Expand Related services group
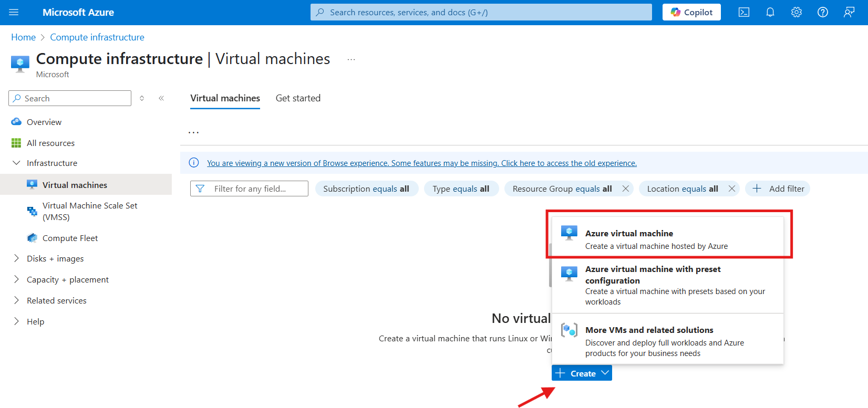 pos(16,300)
